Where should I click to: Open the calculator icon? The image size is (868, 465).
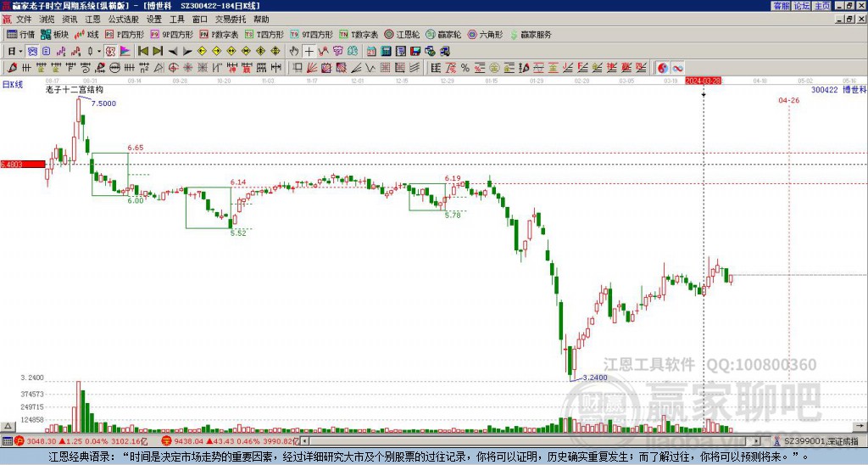387,52
